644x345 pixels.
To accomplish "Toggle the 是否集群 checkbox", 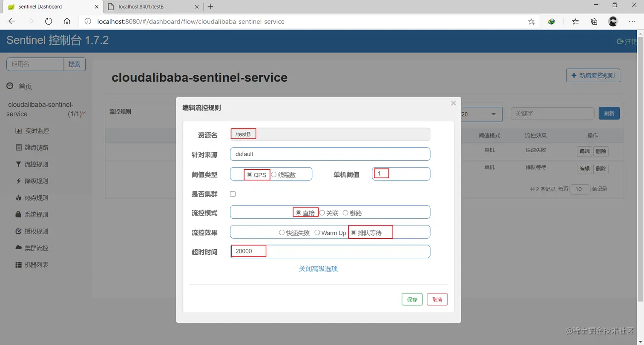I will point(233,194).
